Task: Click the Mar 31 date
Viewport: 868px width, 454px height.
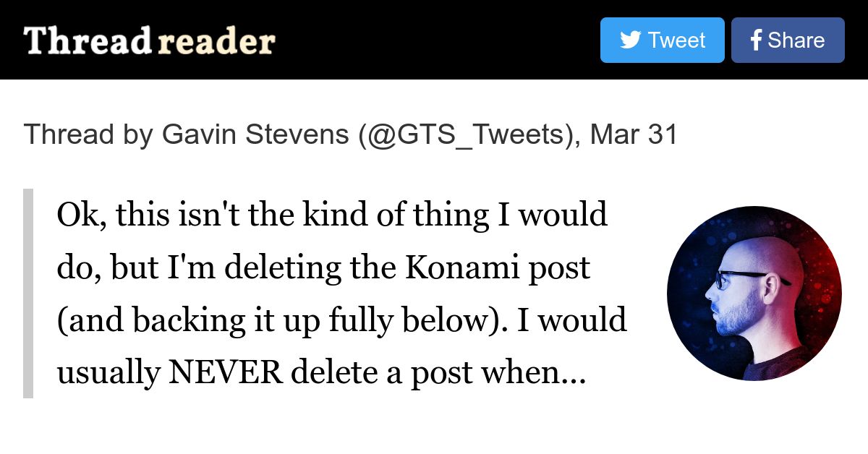Action: click(x=634, y=134)
